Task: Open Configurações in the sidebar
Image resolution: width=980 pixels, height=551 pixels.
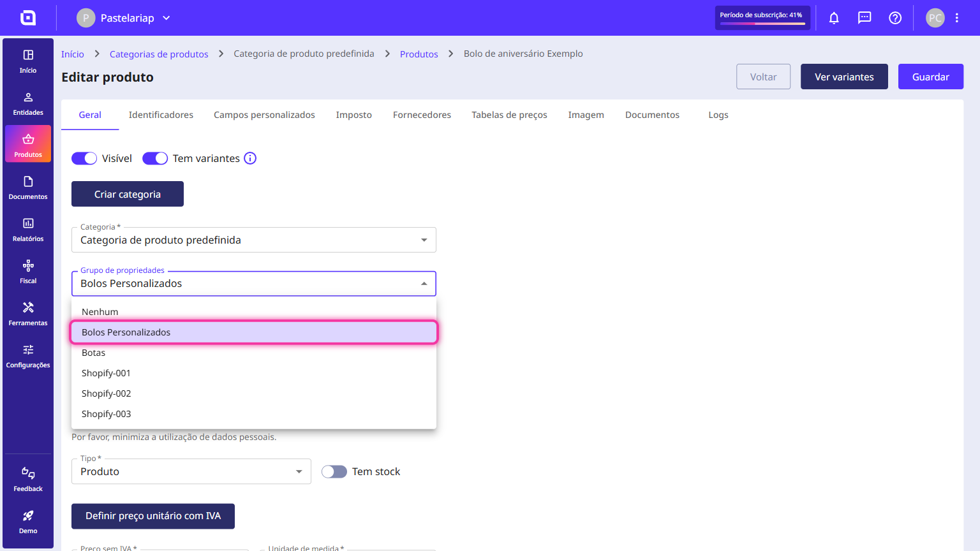Action: coord(28,356)
